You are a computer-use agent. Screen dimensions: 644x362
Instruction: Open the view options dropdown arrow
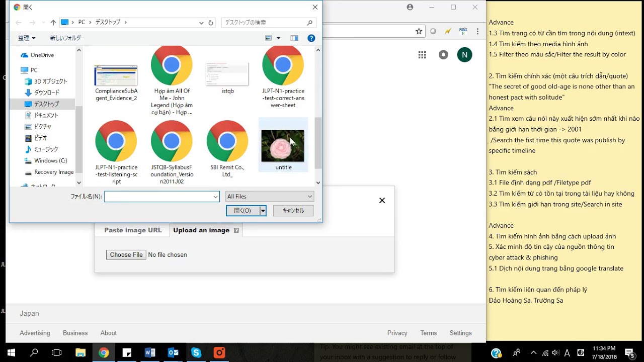click(278, 38)
